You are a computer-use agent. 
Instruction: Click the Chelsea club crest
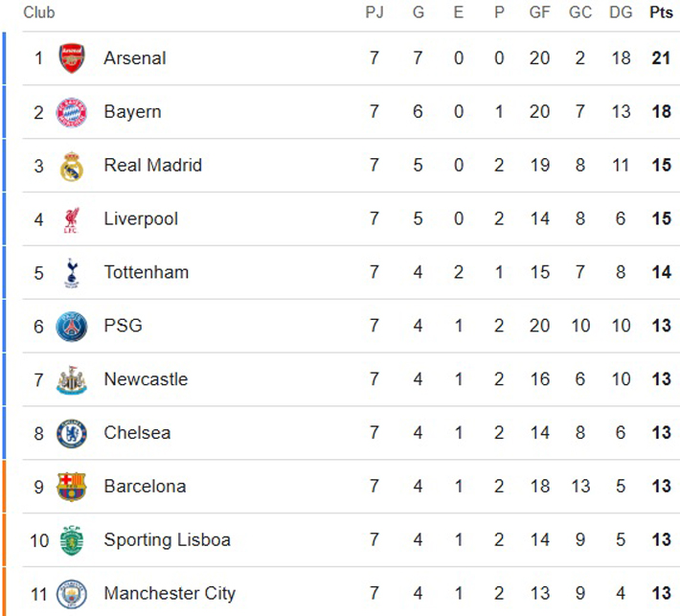(72, 433)
